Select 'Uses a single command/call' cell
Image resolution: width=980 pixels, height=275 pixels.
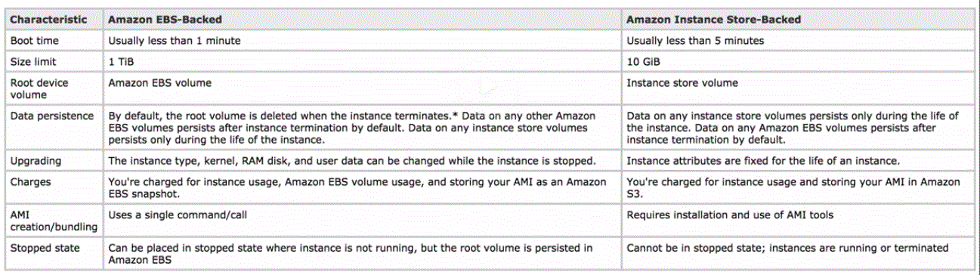[178, 215]
